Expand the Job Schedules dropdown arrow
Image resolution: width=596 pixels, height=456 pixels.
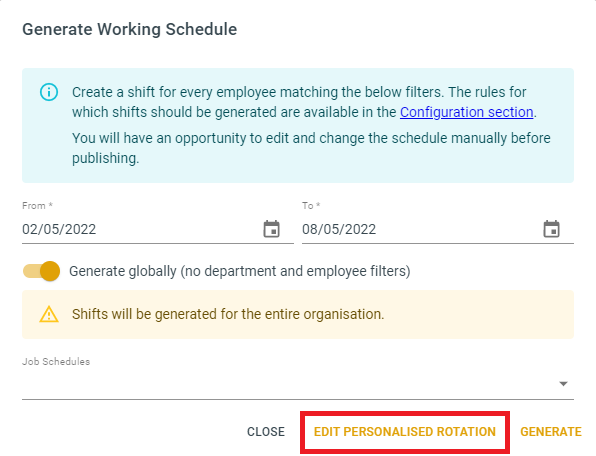coord(563,384)
